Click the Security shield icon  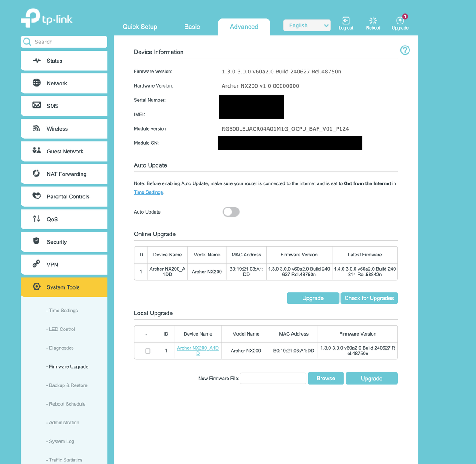coord(36,241)
